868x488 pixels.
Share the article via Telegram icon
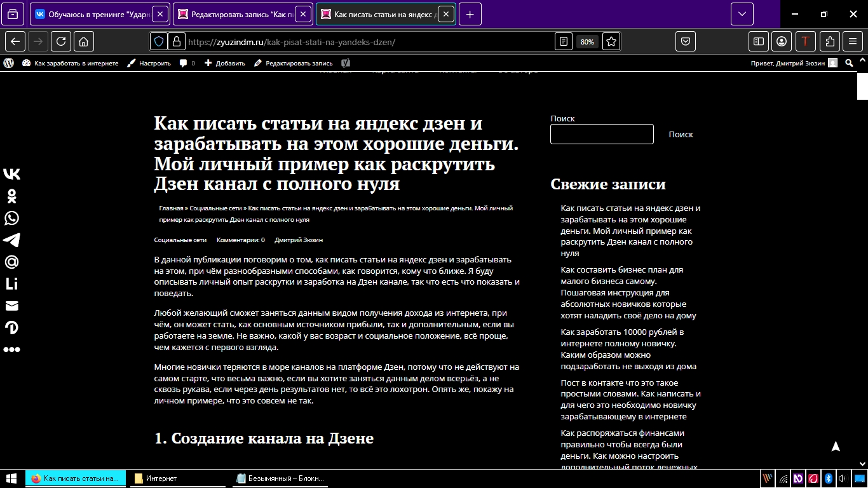click(11, 240)
